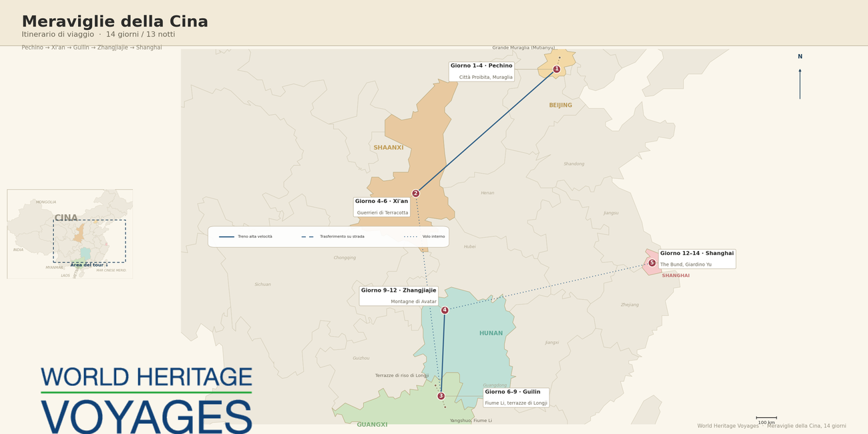Select marker 4 at Zhangjiajie

[x=445, y=310]
